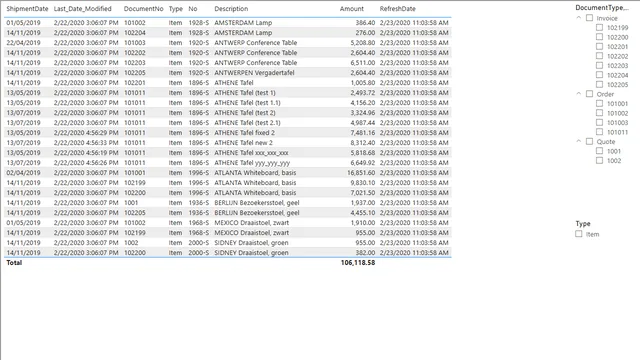Select the ATHENE Tafel row 102201 description

(234, 82)
